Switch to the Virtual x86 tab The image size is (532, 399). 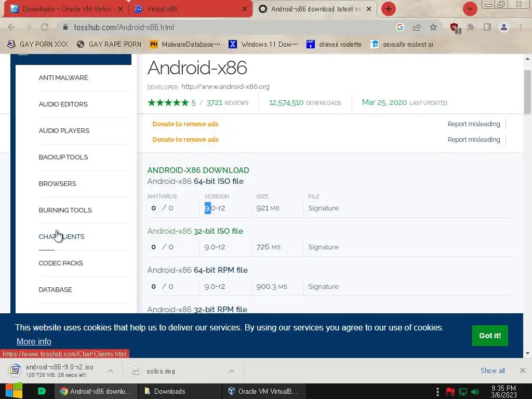click(x=191, y=9)
